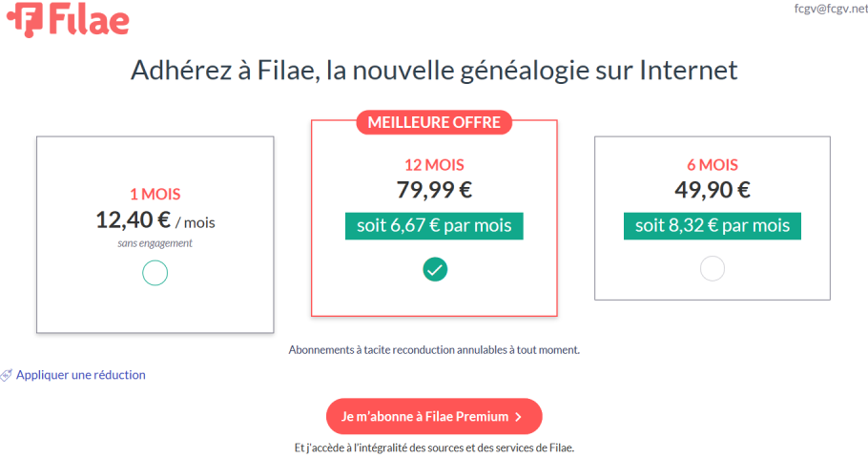868x458 pixels.
Task: Click the Filae logo icon
Action: click(x=25, y=19)
